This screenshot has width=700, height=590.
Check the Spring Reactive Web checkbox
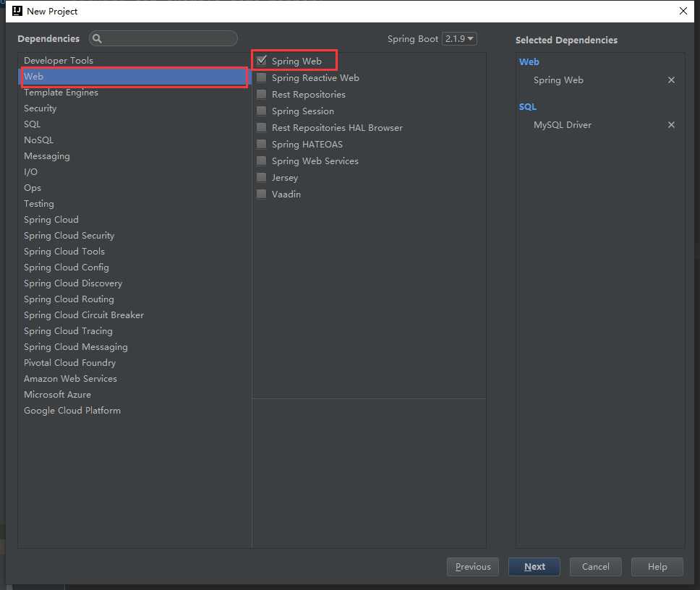[262, 77]
